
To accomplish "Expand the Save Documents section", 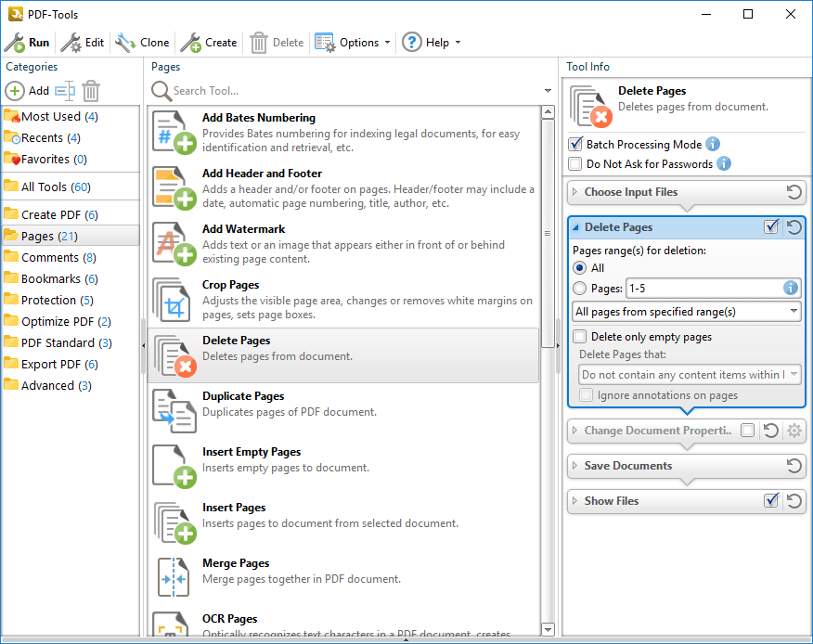I will 574,466.
